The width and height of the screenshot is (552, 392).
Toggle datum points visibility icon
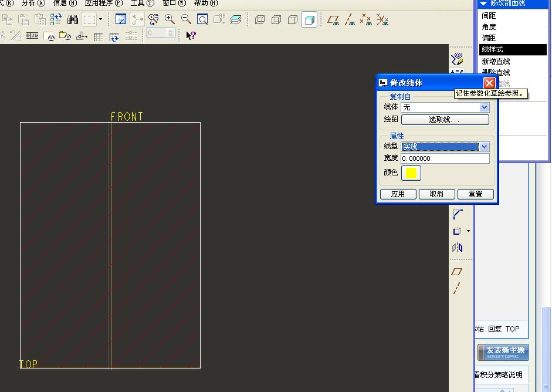(366, 19)
